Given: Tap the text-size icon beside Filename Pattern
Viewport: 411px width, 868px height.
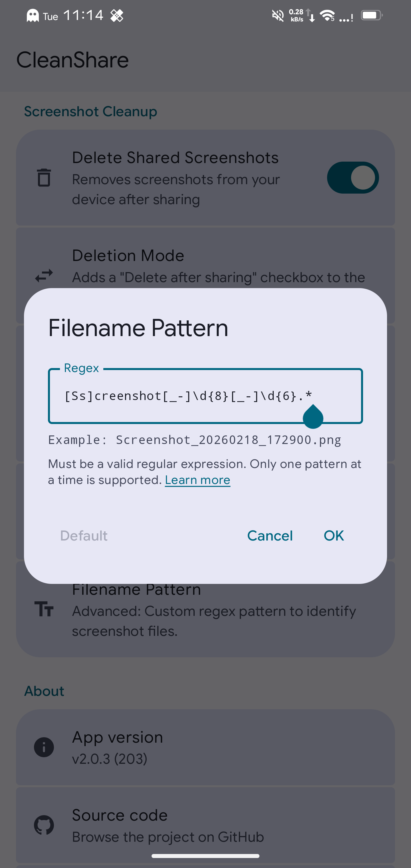Looking at the screenshot, I should (x=44, y=609).
